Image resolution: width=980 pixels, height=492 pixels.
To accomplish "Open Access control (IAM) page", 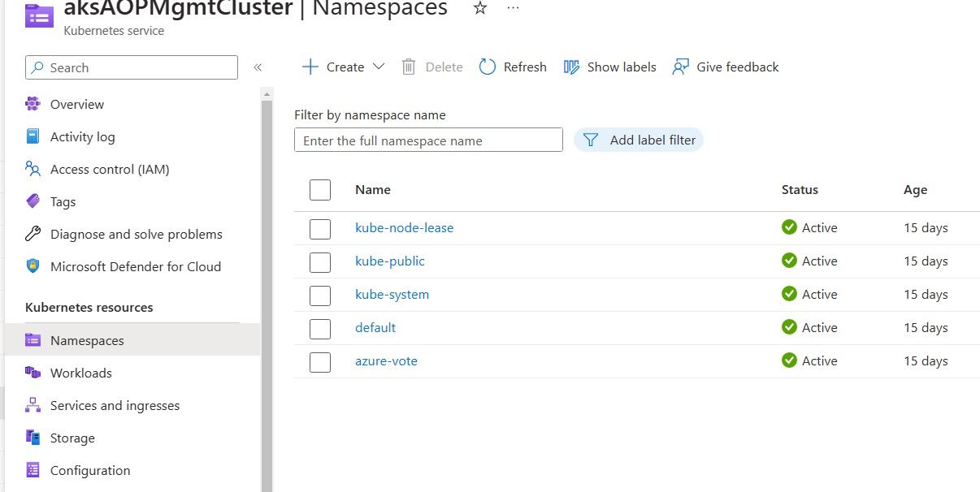I will coord(110,169).
